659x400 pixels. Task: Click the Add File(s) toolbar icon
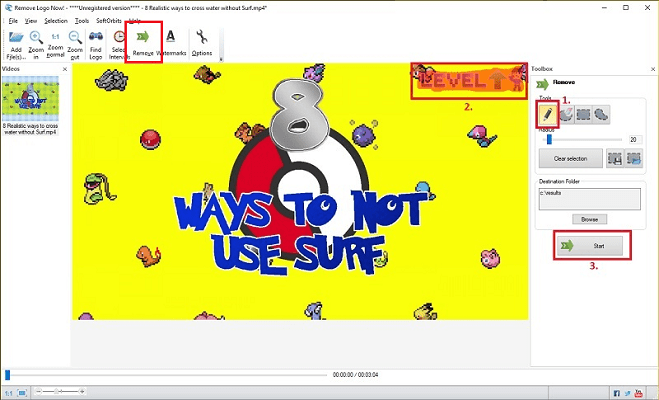[16, 38]
